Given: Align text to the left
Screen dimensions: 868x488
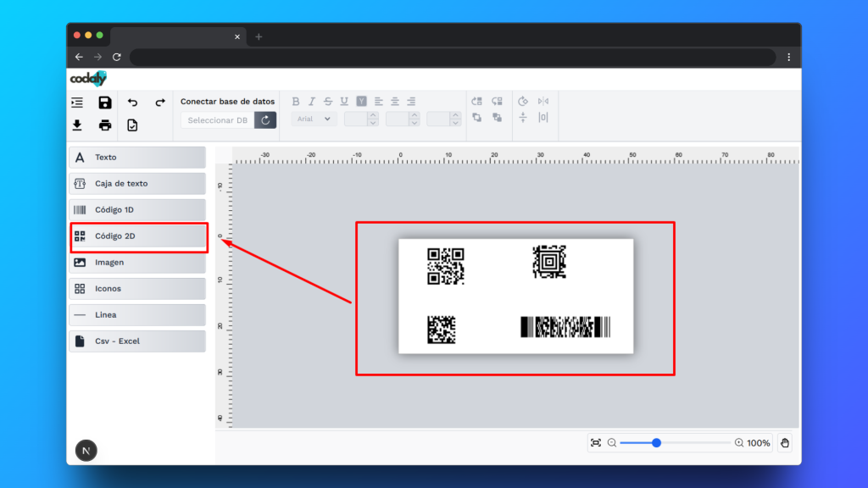Looking at the screenshot, I should click(378, 102).
